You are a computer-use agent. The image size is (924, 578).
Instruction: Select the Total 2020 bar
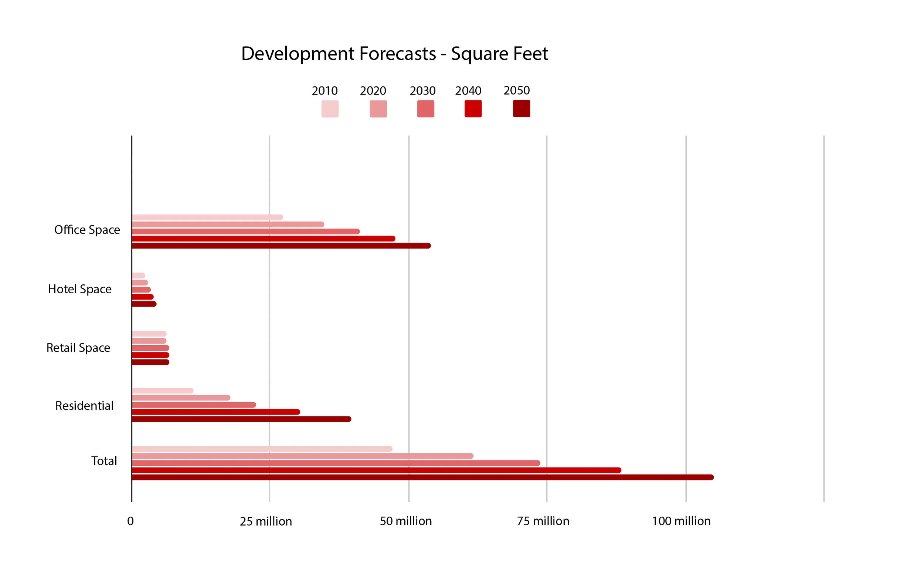coord(303,456)
